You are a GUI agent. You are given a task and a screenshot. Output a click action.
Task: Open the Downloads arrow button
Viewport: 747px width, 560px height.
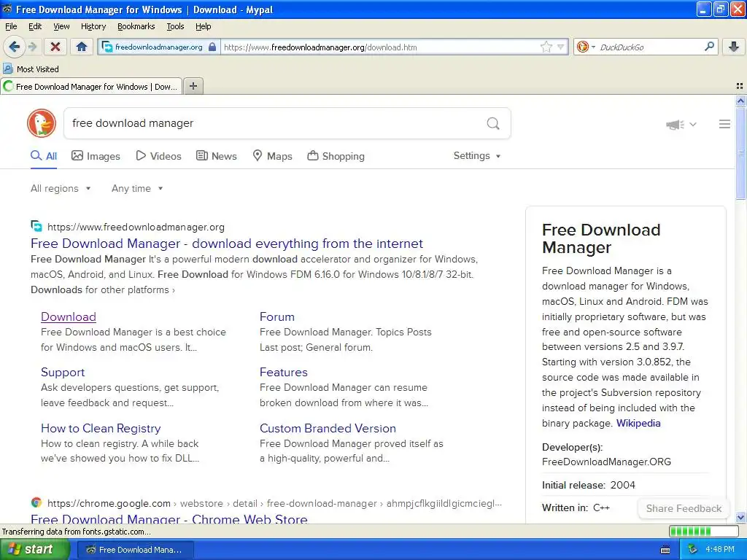coord(734,47)
